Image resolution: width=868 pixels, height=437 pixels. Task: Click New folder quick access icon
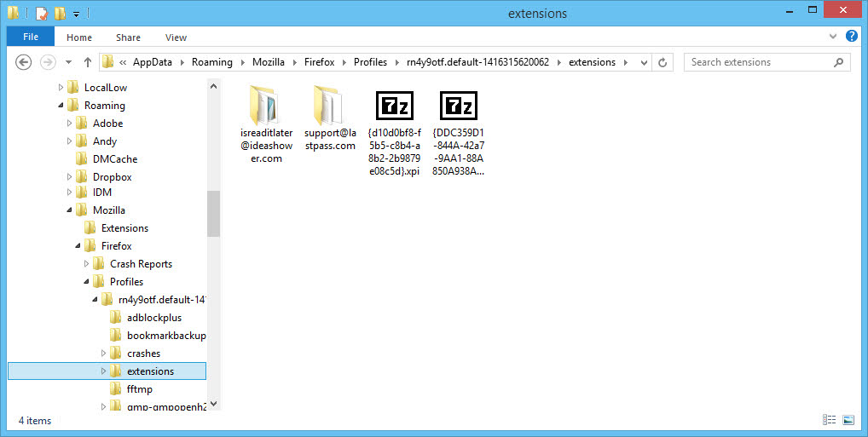[61, 12]
